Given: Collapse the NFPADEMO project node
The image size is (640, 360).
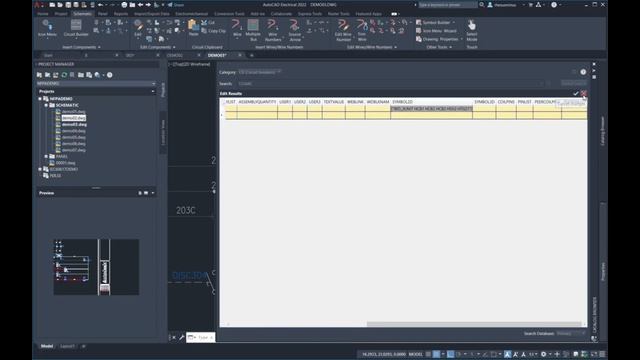Looking at the screenshot, I should (x=40, y=99).
